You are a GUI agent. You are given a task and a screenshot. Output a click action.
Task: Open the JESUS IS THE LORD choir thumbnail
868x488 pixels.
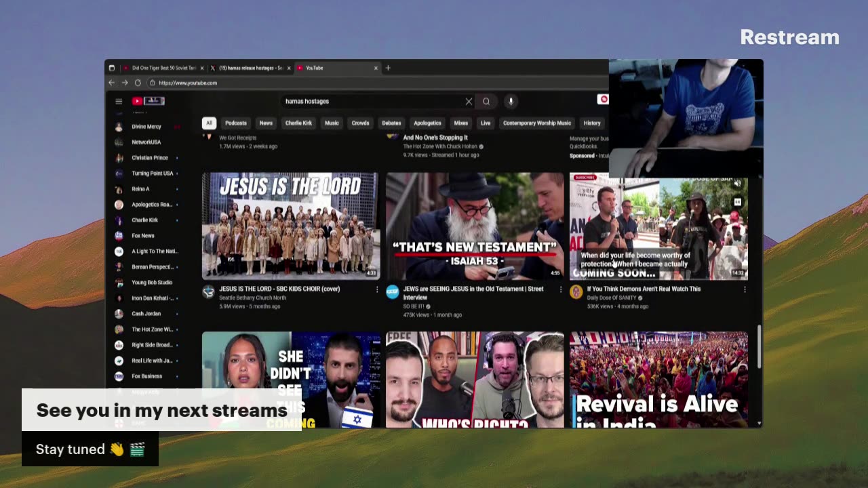[291, 226]
